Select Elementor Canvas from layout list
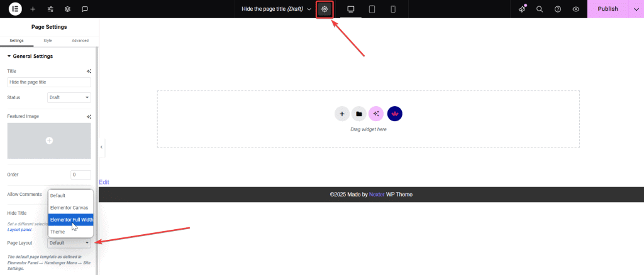644x275 pixels. pos(69,208)
